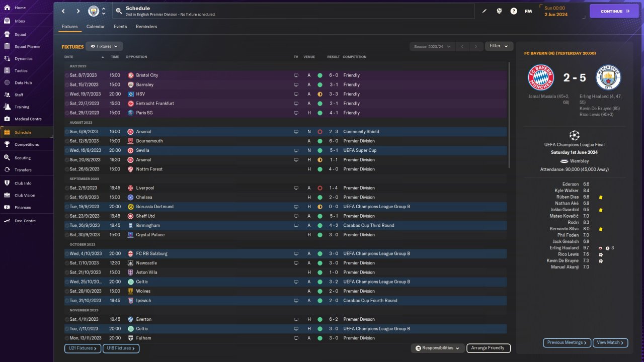Click the up/down chevrons beside the club badge
The image size is (644, 362).
(x=104, y=11)
